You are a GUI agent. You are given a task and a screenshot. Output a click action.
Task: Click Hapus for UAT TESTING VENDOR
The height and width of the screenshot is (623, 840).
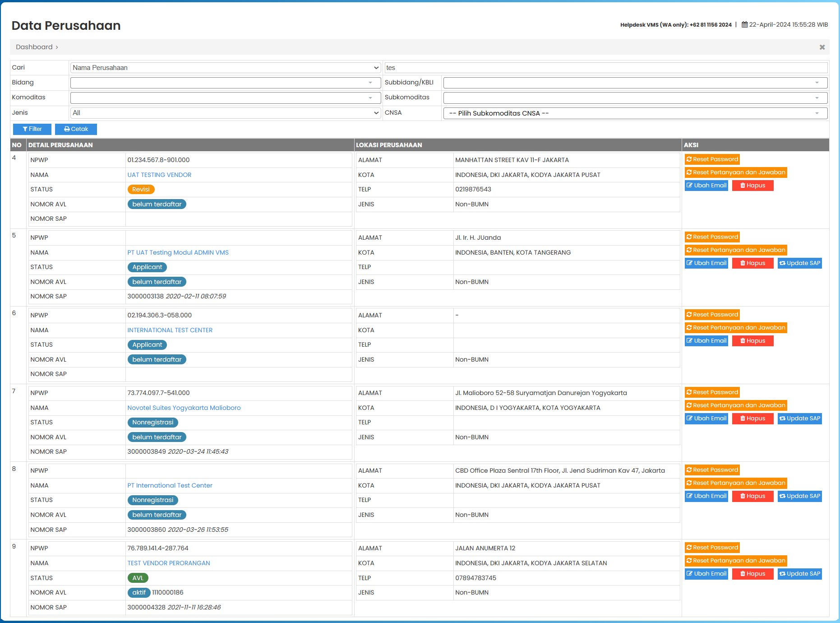(x=752, y=186)
